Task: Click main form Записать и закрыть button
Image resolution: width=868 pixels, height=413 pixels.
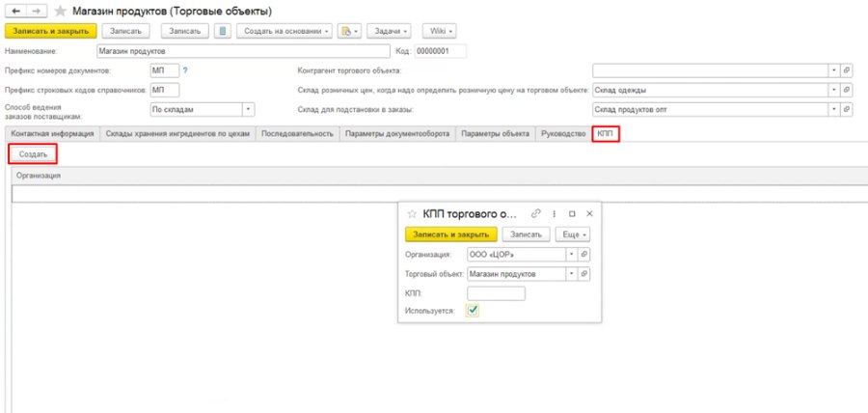Action: [51, 31]
